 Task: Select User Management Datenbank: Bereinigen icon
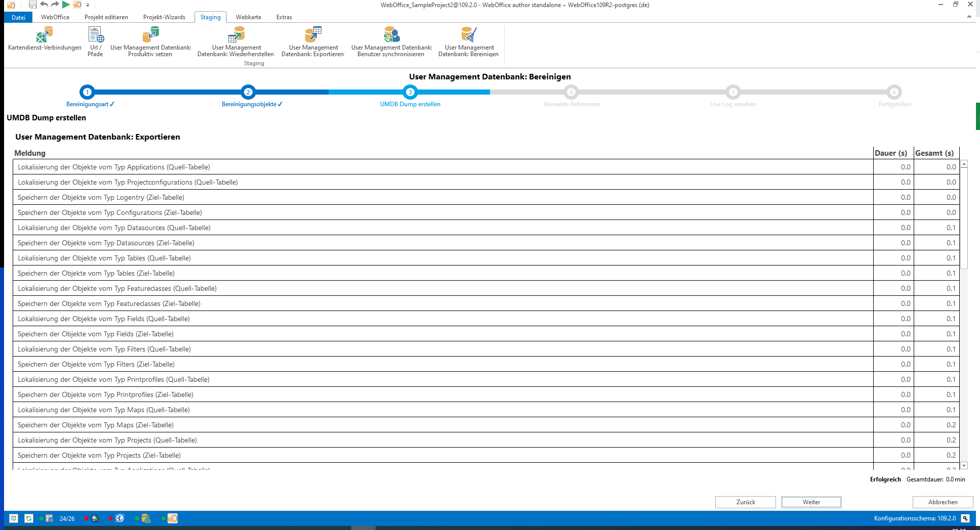(469, 35)
